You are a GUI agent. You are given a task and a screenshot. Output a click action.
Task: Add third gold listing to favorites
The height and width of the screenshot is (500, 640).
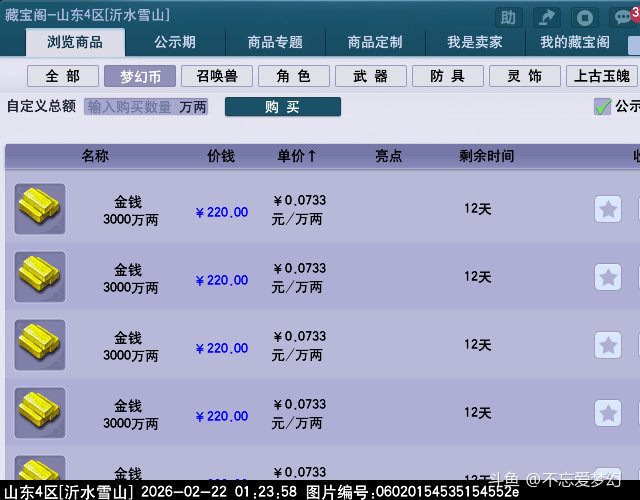[608, 345]
